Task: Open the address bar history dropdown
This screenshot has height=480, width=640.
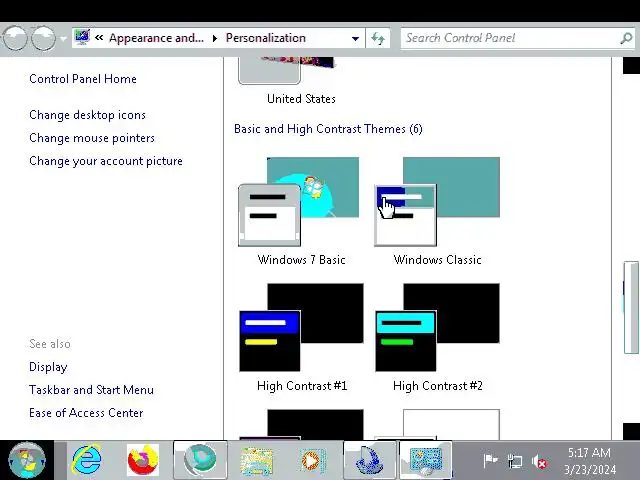Action: point(355,38)
